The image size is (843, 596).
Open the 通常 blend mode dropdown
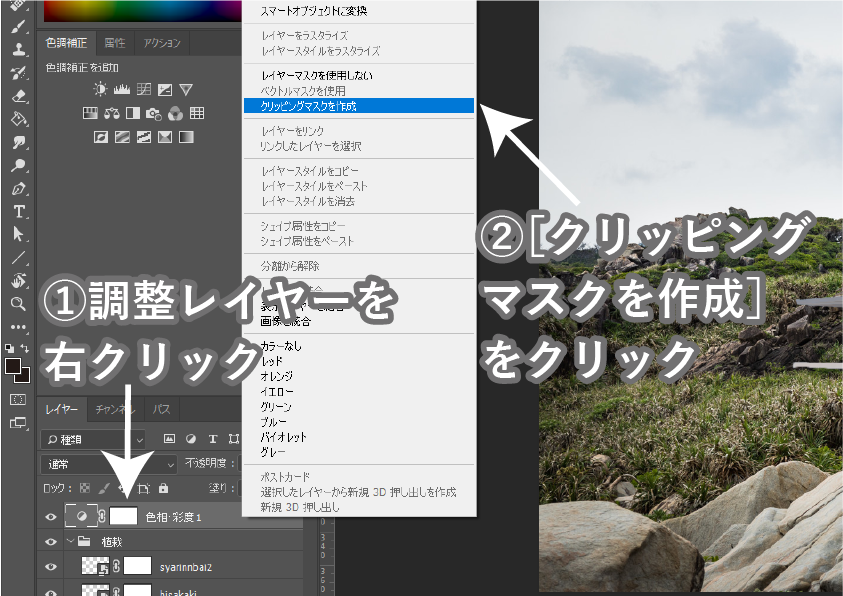pos(109,464)
